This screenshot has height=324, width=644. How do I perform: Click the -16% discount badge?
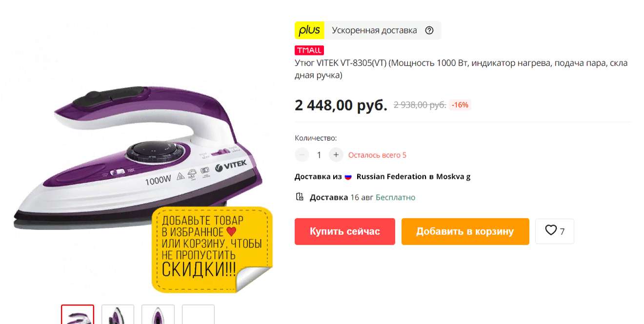point(460,105)
